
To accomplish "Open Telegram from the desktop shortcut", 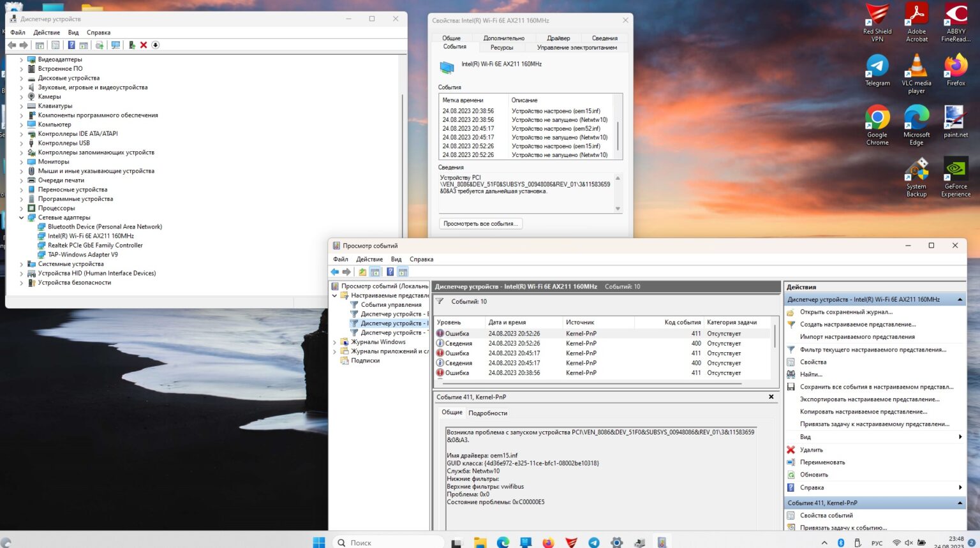I will 877,70.
